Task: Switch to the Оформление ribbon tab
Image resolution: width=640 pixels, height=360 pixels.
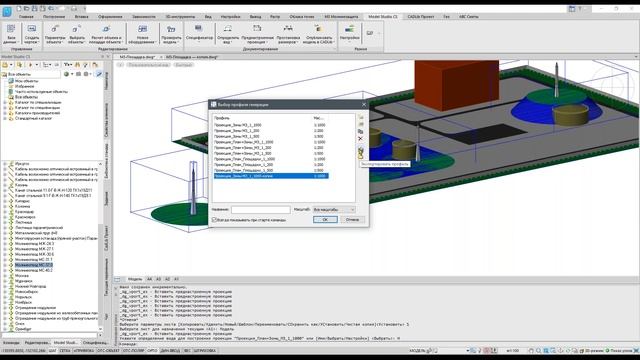Action: pyautogui.click(x=110, y=17)
